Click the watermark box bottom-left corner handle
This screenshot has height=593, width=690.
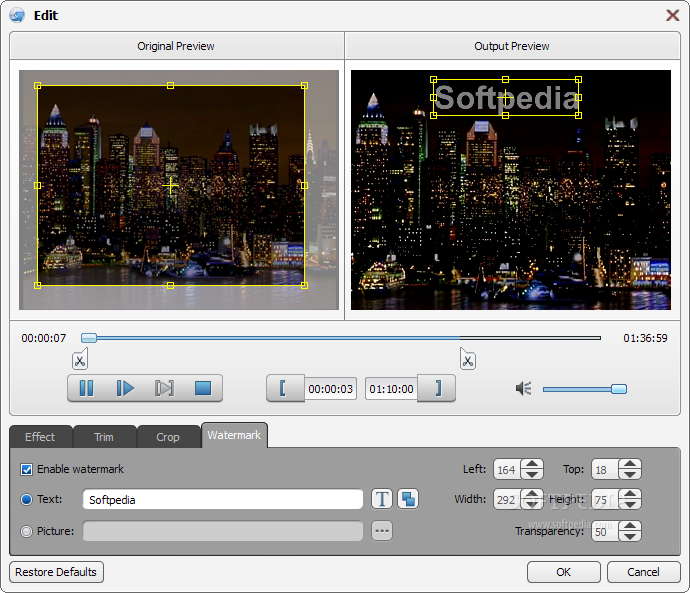433,115
